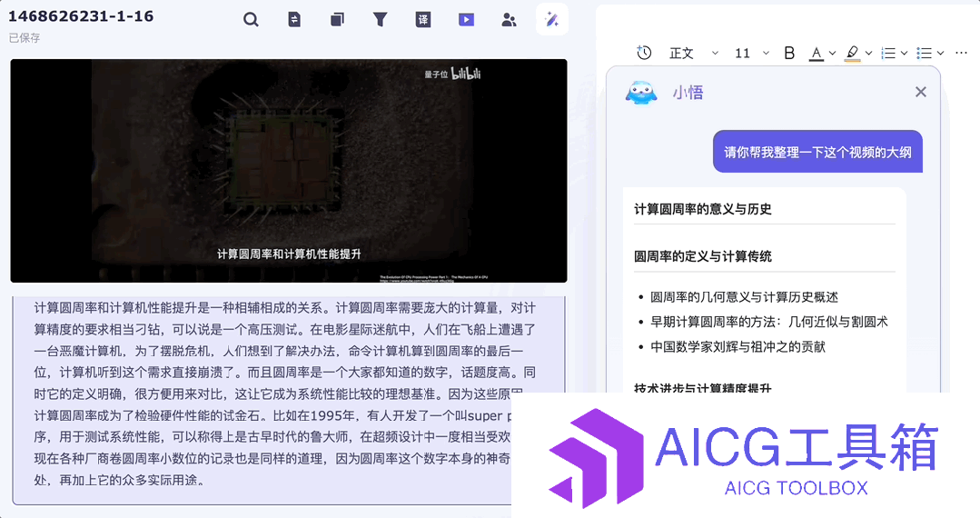Select the heading 计算圆周率的意义与历史
Viewport: 980px width, 518px height.
point(702,209)
